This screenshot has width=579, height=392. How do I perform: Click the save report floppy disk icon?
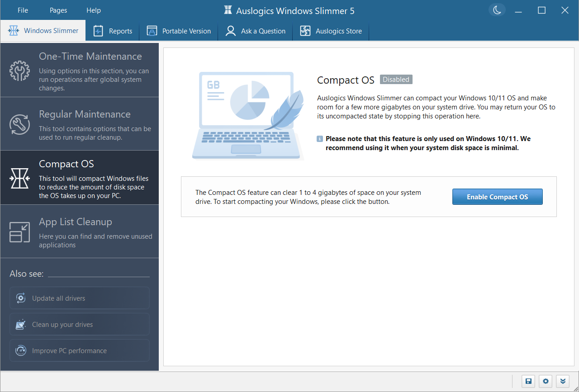click(x=528, y=381)
